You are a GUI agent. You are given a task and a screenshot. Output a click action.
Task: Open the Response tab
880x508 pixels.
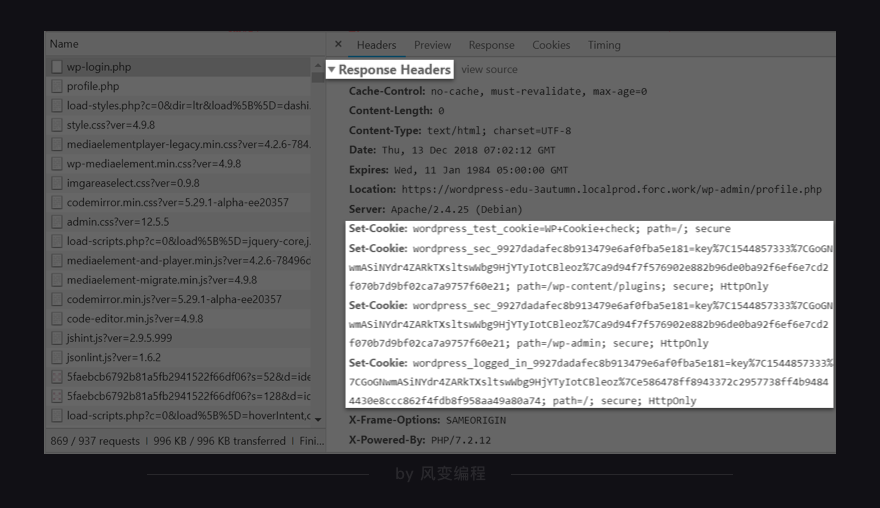pyautogui.click(x=491, y=45)
